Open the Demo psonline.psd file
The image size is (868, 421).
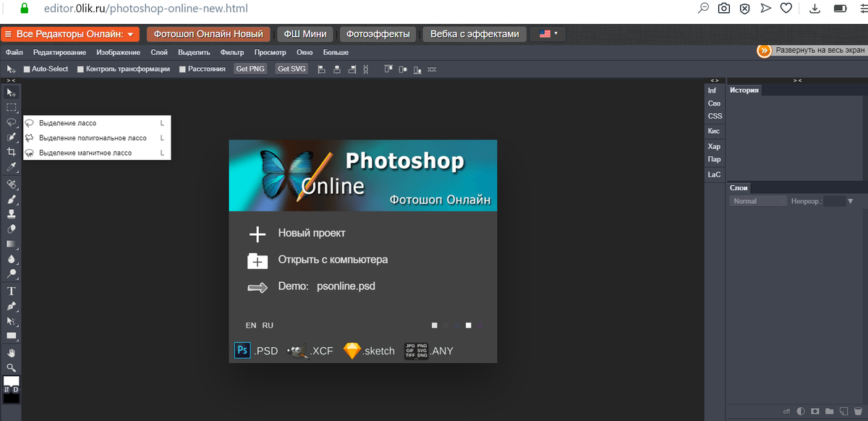coord(346,286)
